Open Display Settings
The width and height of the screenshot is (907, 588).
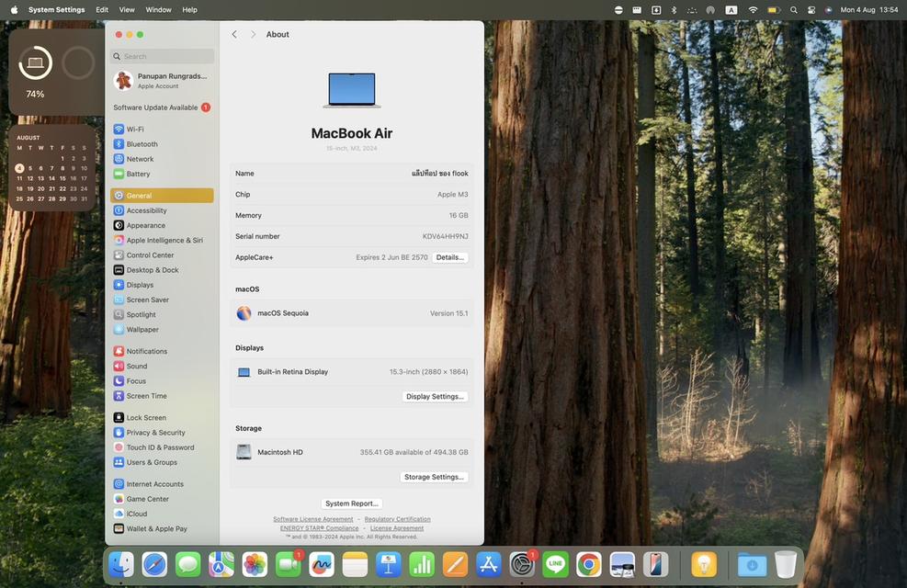[435, 397]
